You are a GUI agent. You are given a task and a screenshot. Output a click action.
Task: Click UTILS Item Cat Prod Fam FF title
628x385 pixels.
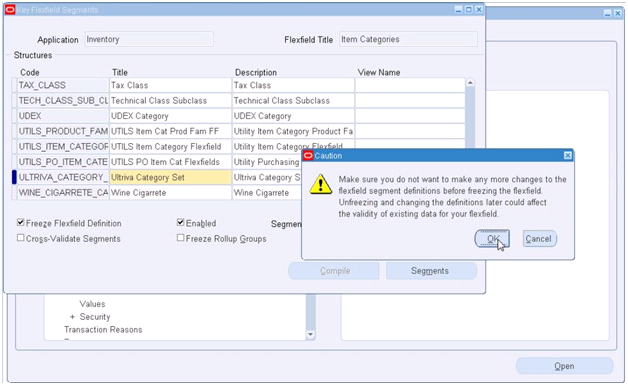click(171, 131)
